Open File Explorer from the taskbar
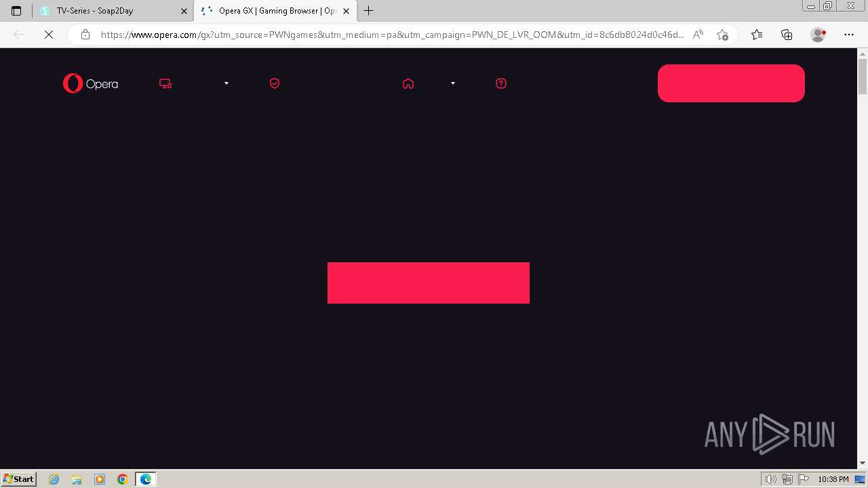This screenshot has width=868, height=488. (x=77, y=479)
